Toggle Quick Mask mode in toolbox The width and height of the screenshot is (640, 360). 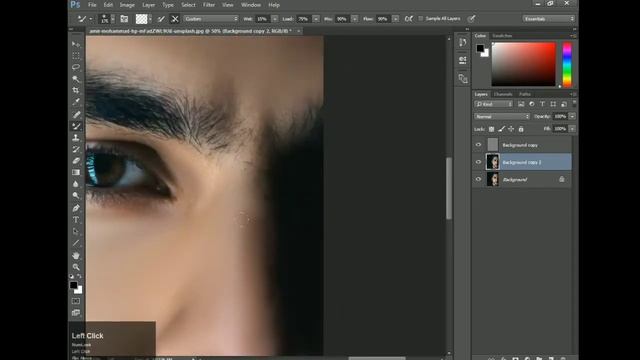(x=76, y=301)
